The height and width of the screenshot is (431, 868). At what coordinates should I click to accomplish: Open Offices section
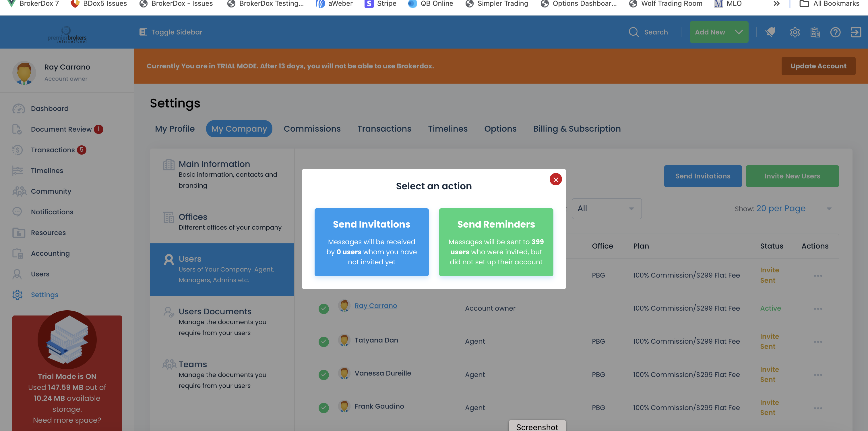222,222
